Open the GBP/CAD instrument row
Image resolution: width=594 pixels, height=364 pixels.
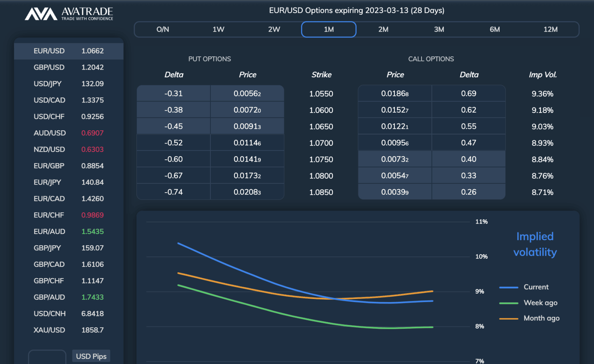click(69, 264)
